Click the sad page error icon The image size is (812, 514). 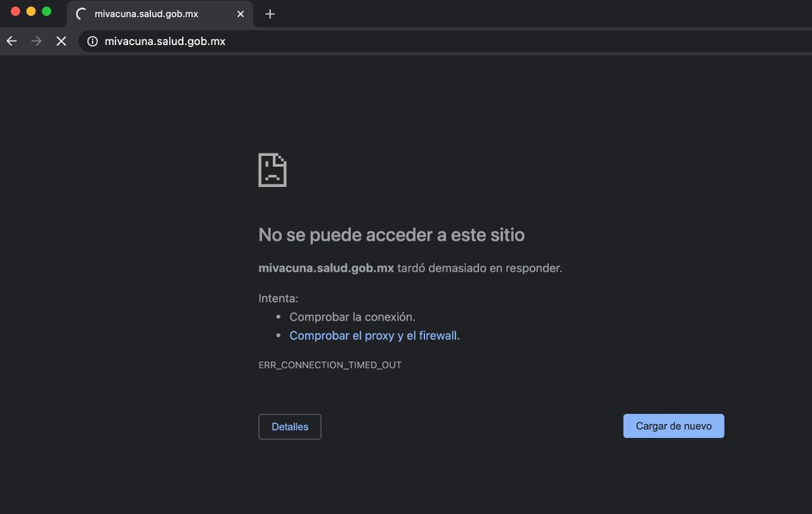(x=272, y=170)
